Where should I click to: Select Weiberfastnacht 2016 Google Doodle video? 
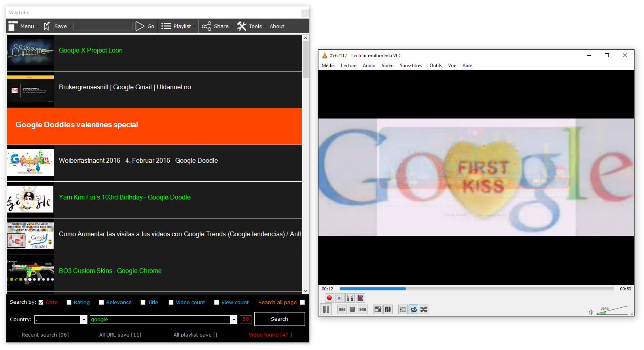coord(154,163)
